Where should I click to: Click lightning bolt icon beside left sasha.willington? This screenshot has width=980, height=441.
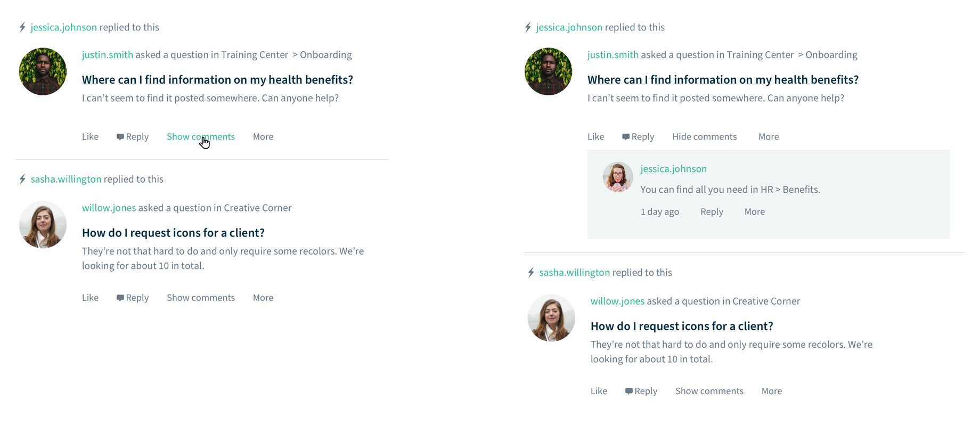(x=22, y=179)
